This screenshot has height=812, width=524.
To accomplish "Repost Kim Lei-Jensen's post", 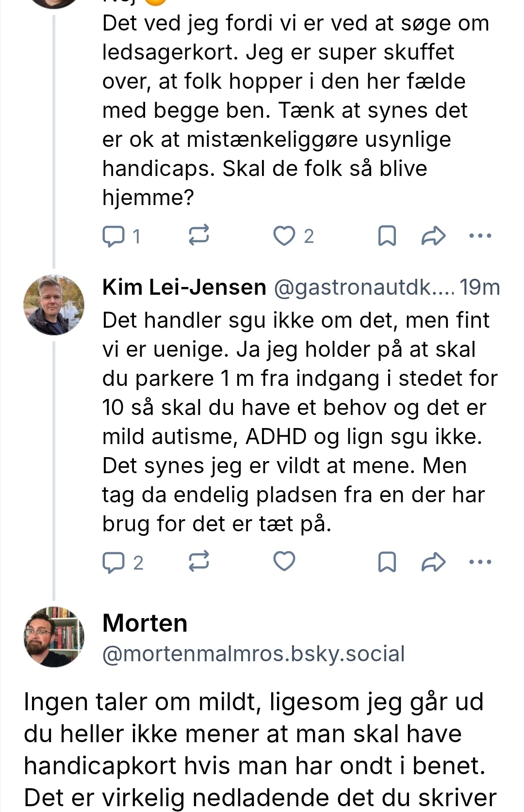I will click(x=198, y=561).
